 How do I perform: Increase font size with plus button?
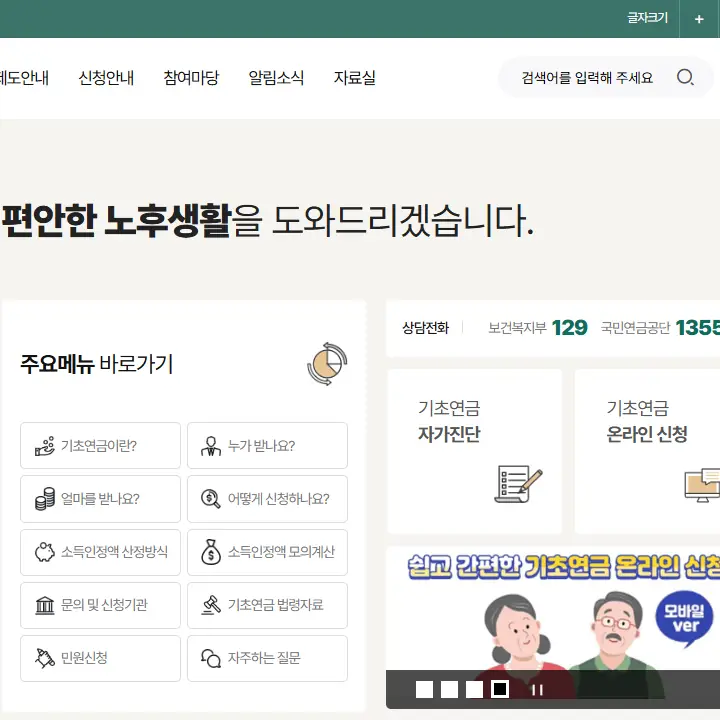(x=699, y=19)
